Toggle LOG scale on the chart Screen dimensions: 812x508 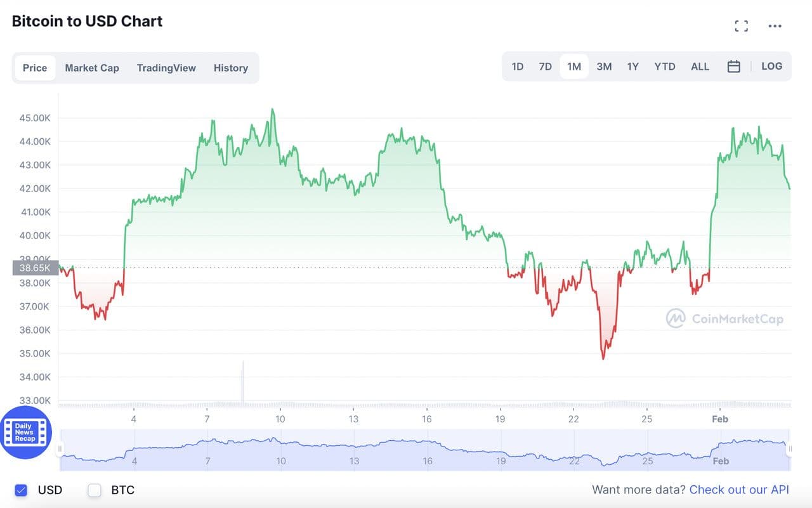click(771, 66)
